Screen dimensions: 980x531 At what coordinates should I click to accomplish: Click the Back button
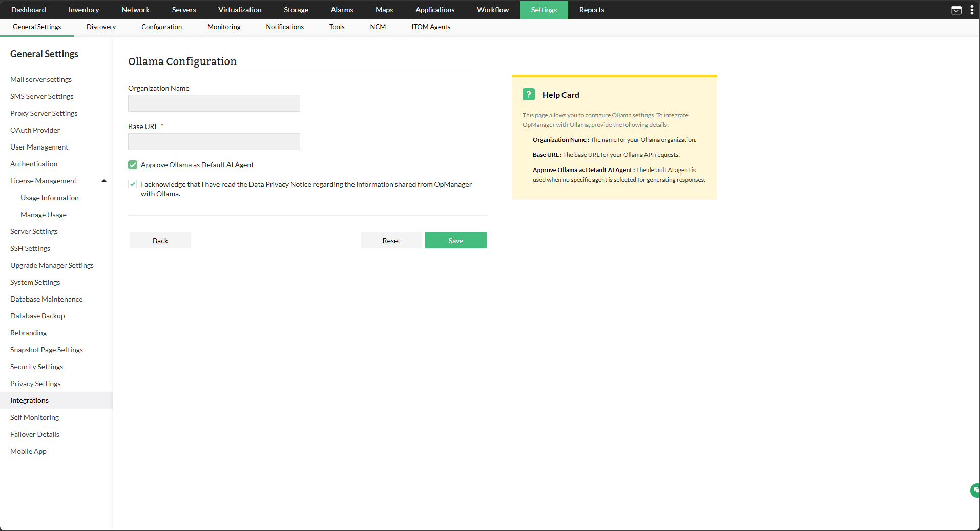160,241
